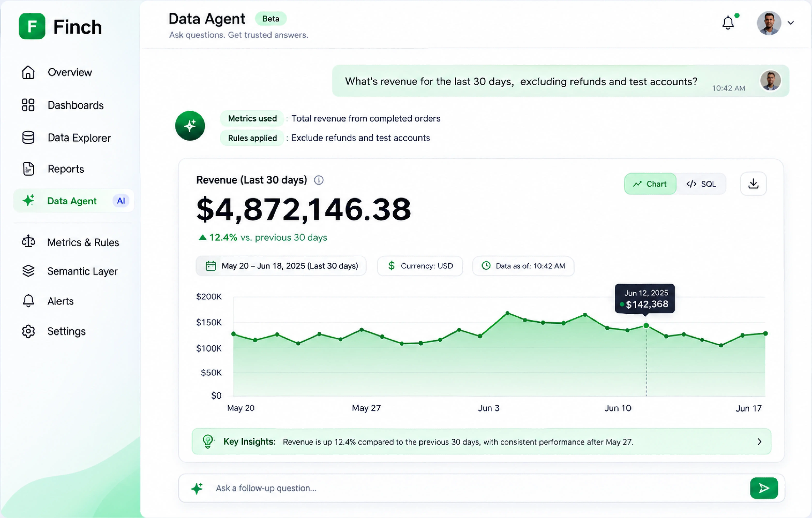Open the Reports section
Viewport: 812px width, 518px height.
pyautogui.click(x=66, y=169)
